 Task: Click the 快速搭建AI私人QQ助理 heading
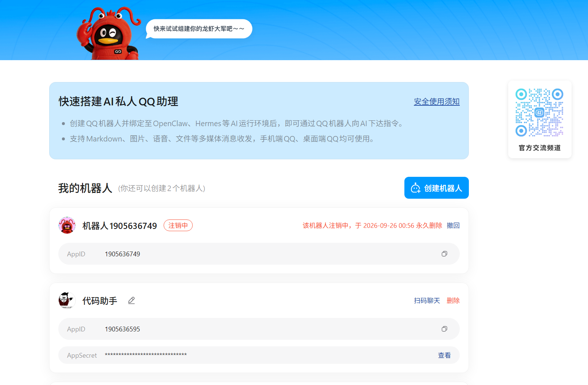pos(118,101)
